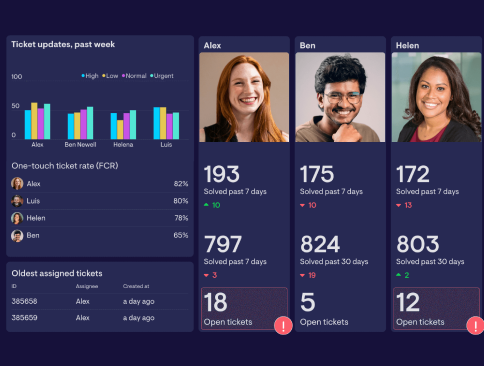Click Alex's profile photo

(244, 97)
